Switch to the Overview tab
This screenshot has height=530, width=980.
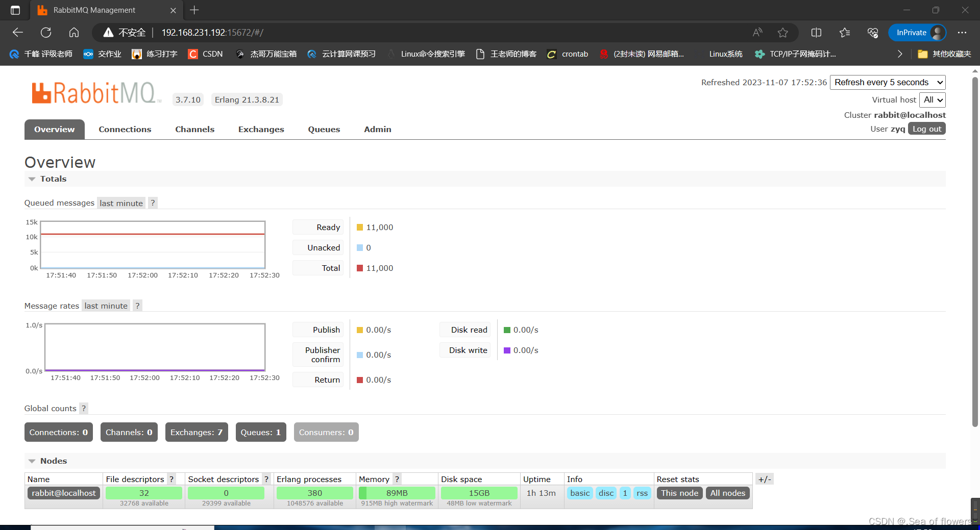pos(55,130)
